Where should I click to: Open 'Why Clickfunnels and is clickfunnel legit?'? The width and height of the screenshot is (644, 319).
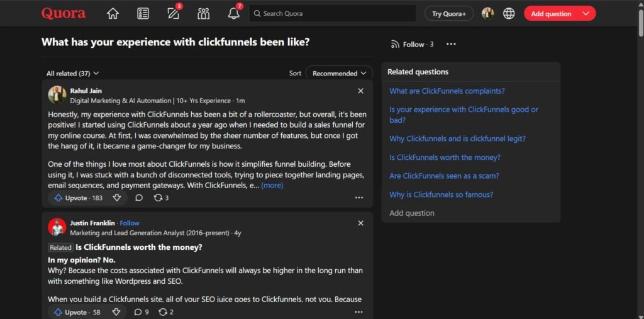tap(458, 138)
